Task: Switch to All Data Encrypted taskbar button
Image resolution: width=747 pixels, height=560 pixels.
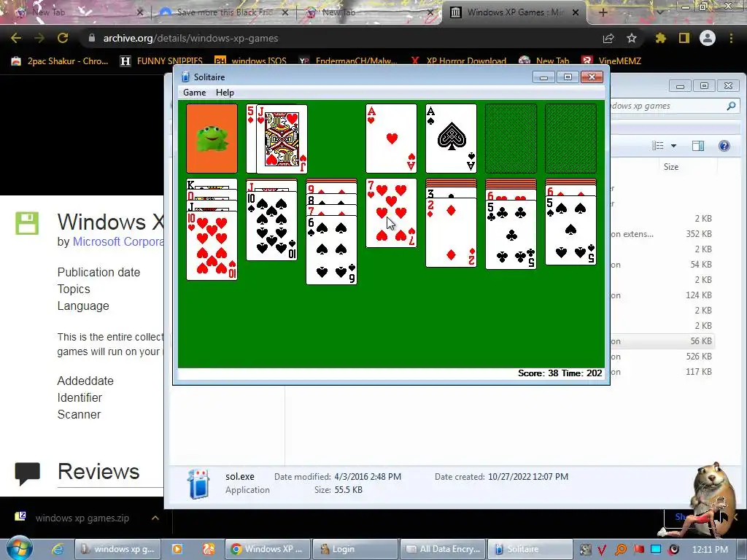Action: click(x=444, y=549)
